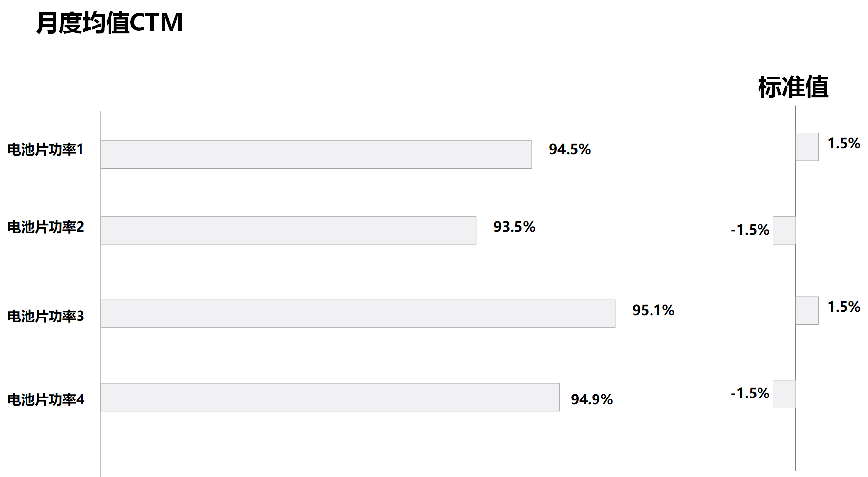Click the 电池片功率3 axis label
Viewport: 868px width, 477px height.
pyautogui.click(x=46, y=316)
